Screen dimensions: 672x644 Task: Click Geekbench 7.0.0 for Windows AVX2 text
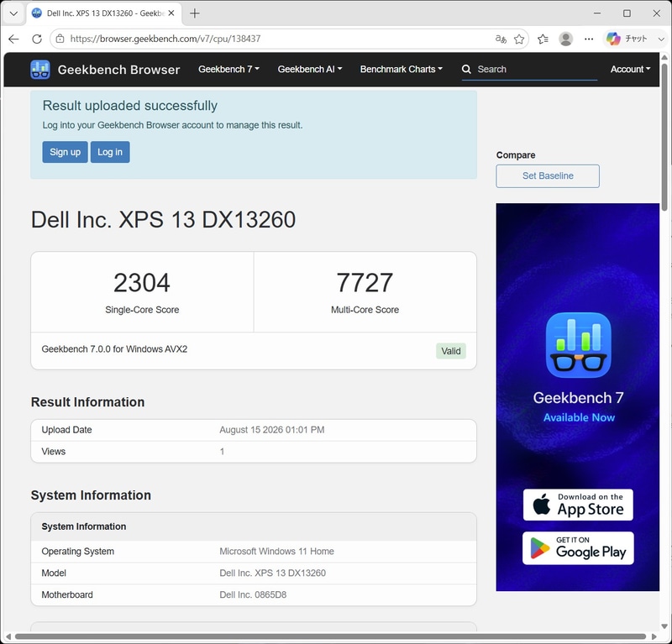(x=114, y=349)
